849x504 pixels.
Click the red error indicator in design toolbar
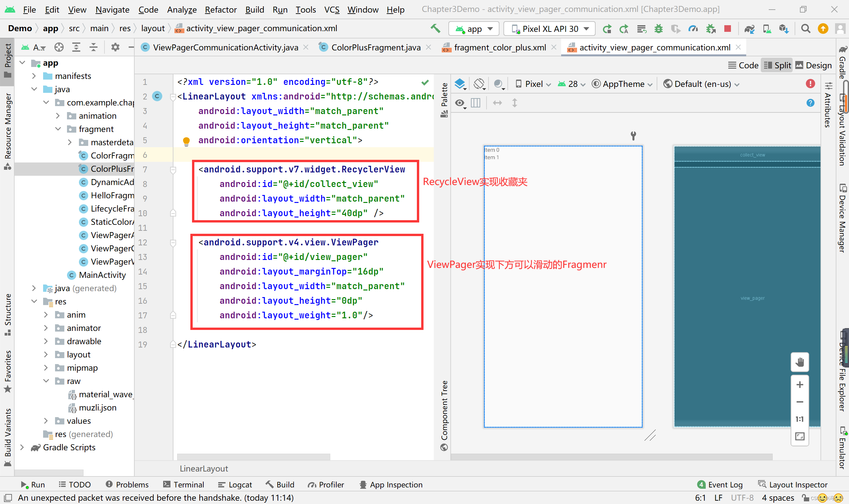810,84
